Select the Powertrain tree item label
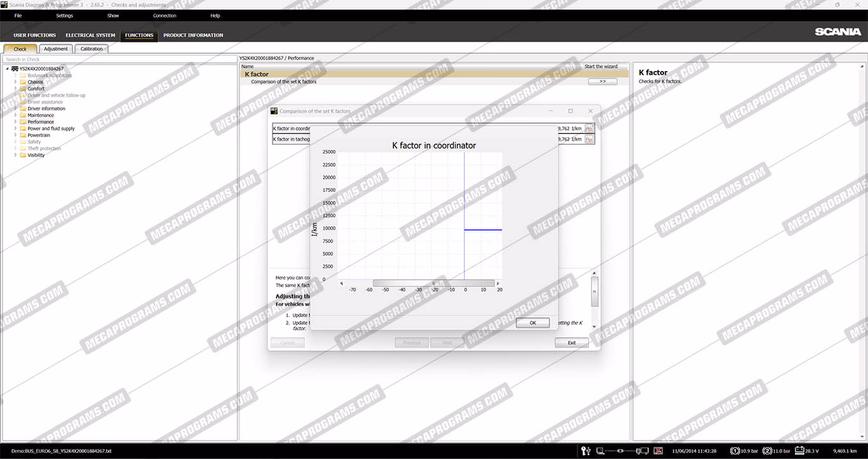This screenshot has height=459, width=868. [x=39, y=135]
